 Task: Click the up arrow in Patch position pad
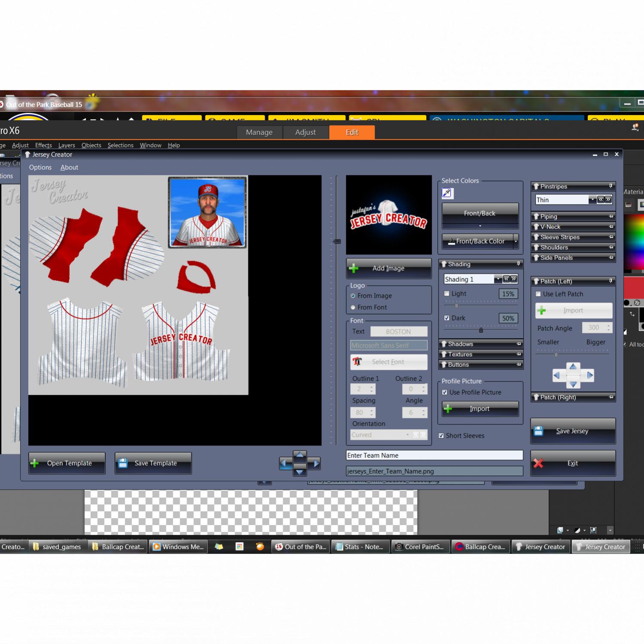tap(573, 367)
